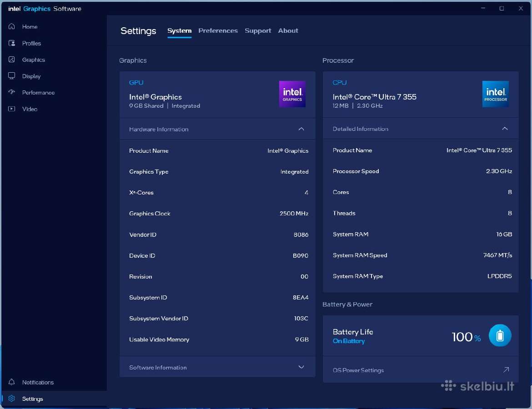Click the 100% battery life reading
The height and width of the screenshot is (409, 532).
tap(466, 337)
